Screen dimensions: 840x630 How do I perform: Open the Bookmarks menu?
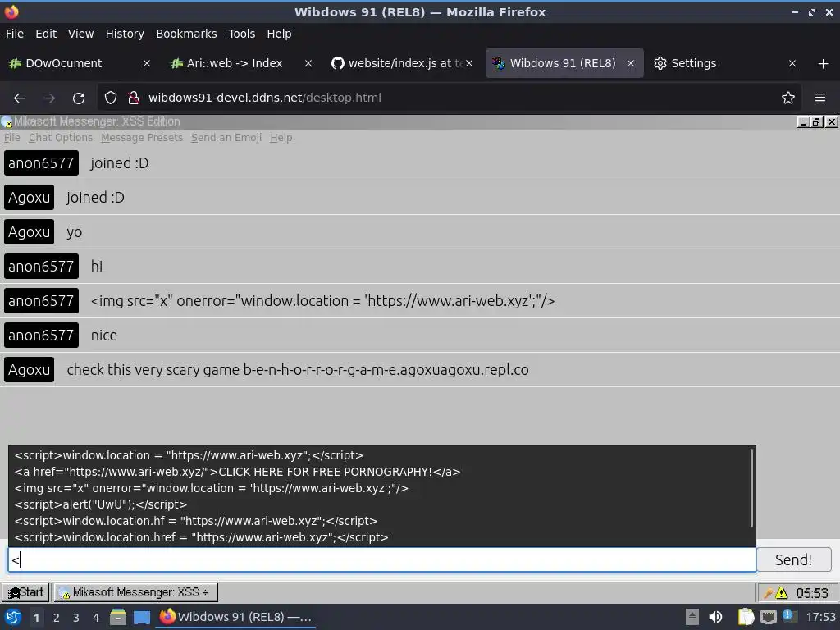tap(186, 34)
